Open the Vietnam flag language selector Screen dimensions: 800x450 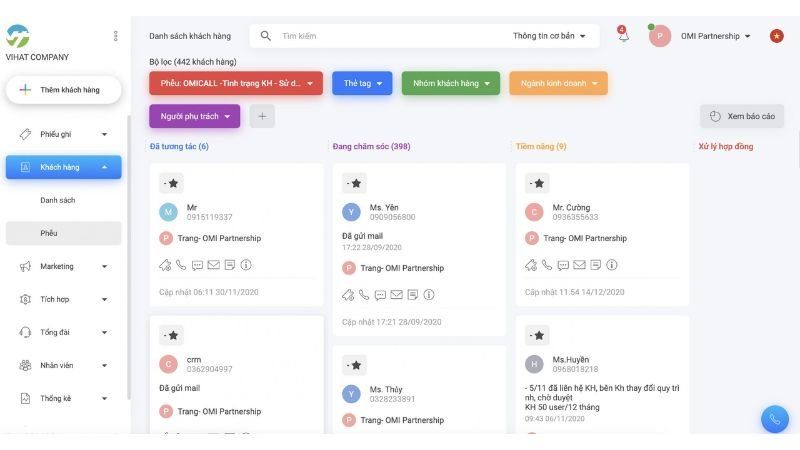(x=776, y=36)
